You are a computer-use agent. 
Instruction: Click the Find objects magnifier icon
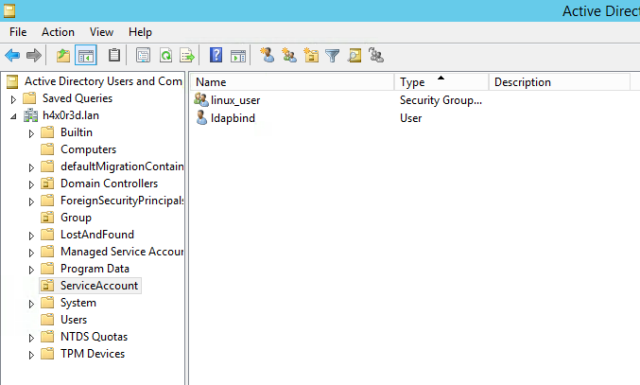click(x=354, y=55)
